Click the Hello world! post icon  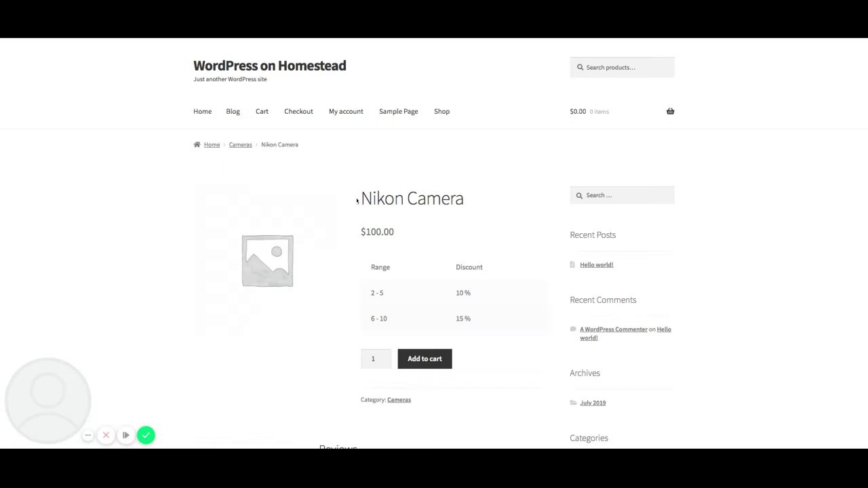point(573,265)
